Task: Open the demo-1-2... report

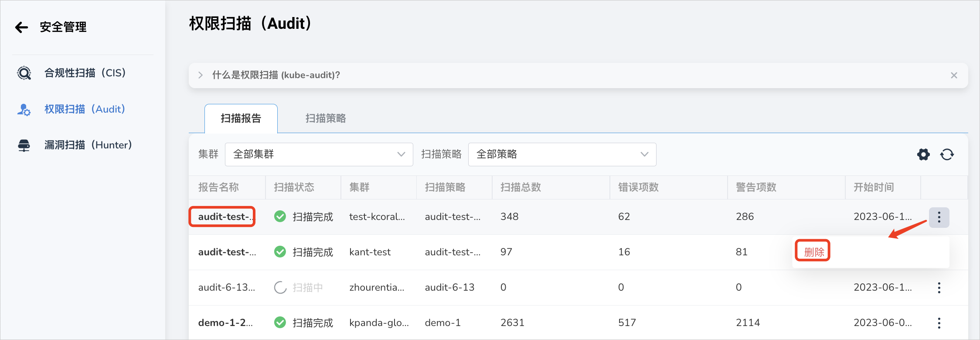Action: click(225, 323)
